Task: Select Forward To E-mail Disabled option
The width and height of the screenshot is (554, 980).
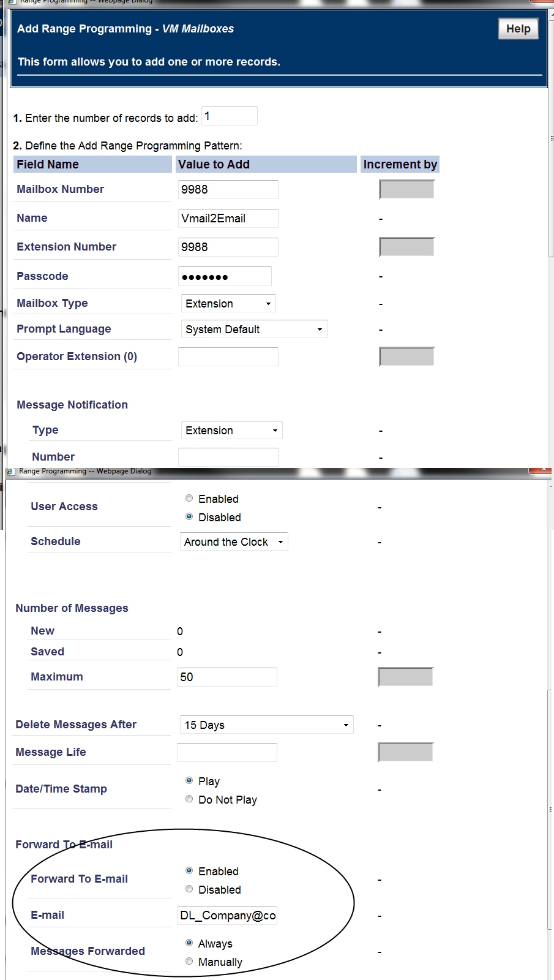Action: pyautogui.click(x=189, y=889)
